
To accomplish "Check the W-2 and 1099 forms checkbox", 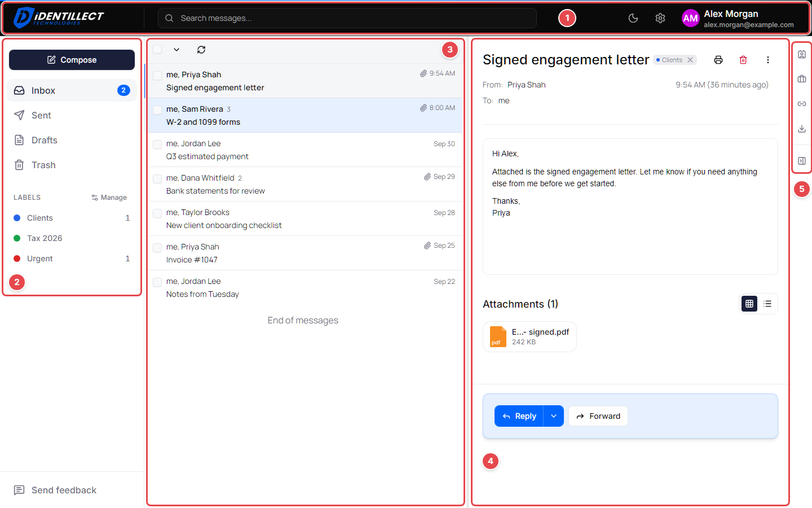I will click(157, 110).
